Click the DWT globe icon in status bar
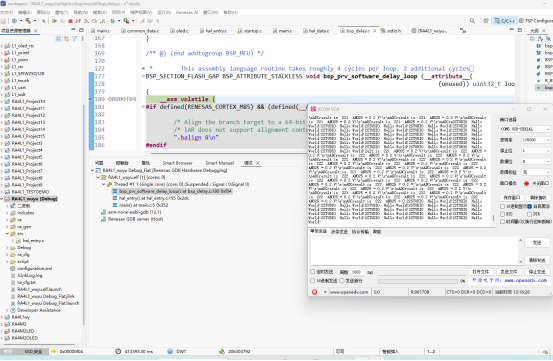 pyautogui.click(x=170, y=351)
